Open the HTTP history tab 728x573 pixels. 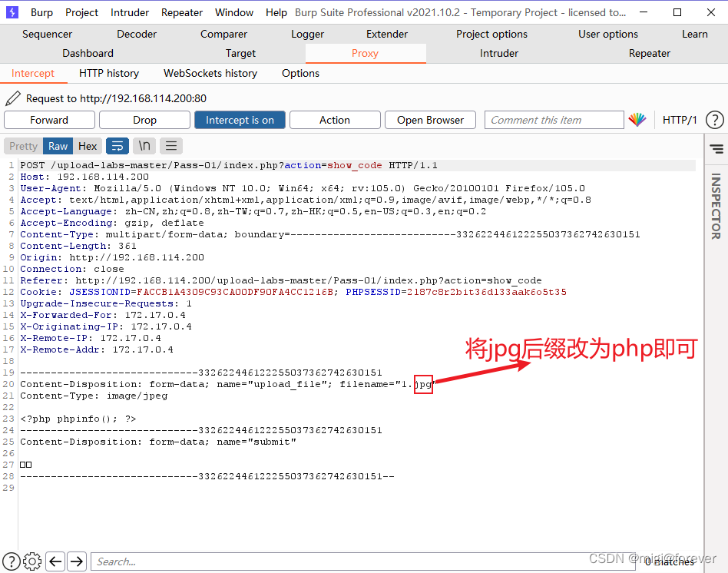[109, 74]
